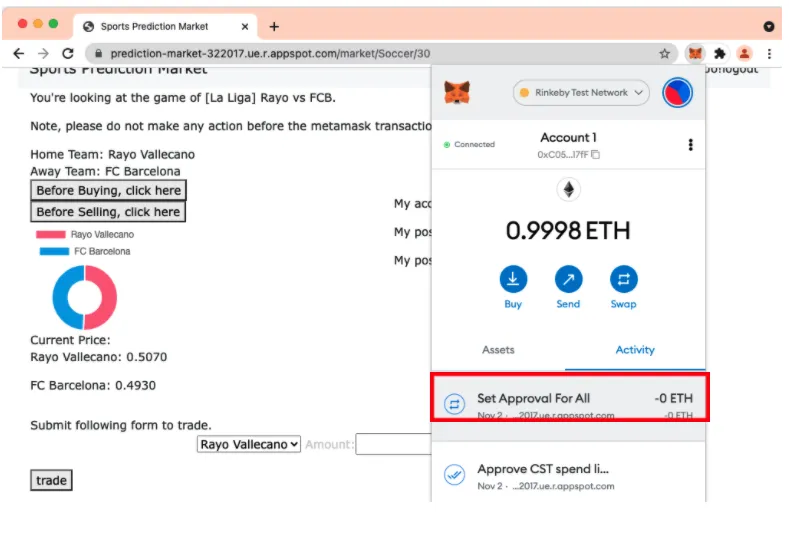Open the Rayo Vallecano team dropdown
The height and width of the screenshot is (546, 789).
(x=249, y=444)
